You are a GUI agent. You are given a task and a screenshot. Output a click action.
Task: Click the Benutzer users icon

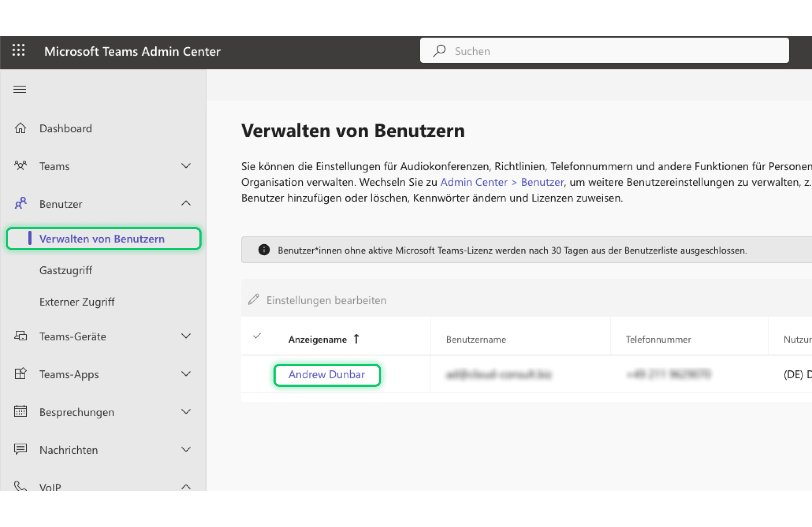pos(20,203)
